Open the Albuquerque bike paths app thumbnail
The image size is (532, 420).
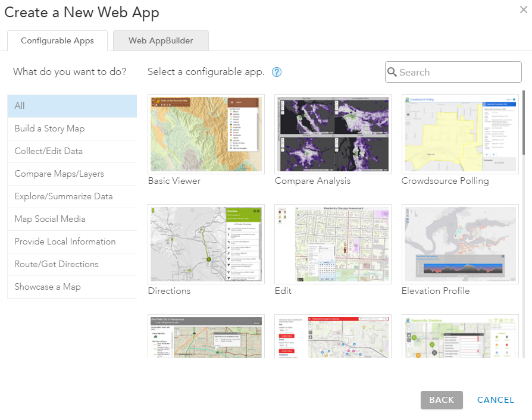click(206, 336)
